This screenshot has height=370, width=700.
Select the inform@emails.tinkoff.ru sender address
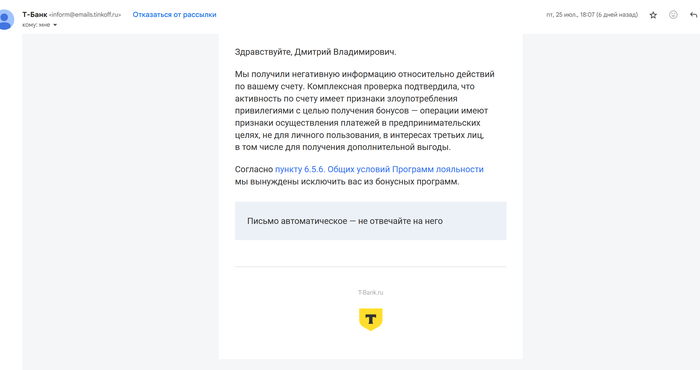pos(85,15)
